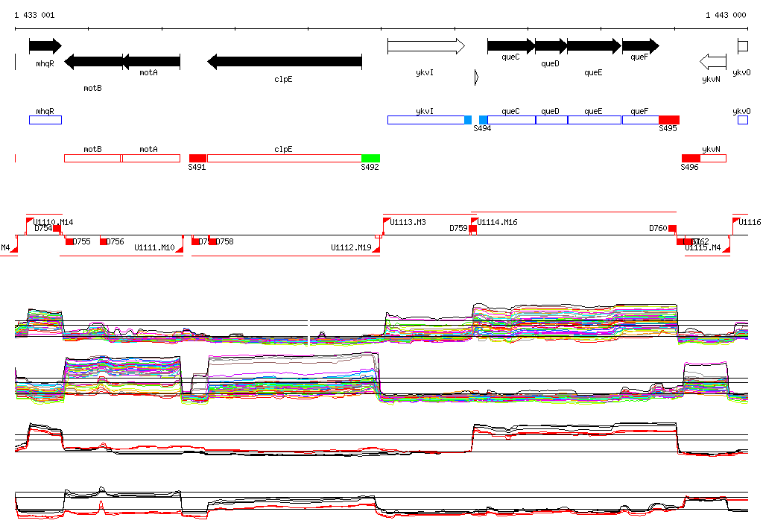Viewport: 763px width, 532px height.
Task: Click the S492 label text
Action: (370, 167)
